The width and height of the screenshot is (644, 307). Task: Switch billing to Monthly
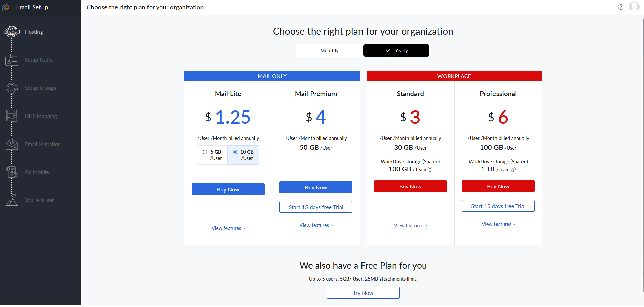click(329, 51)
